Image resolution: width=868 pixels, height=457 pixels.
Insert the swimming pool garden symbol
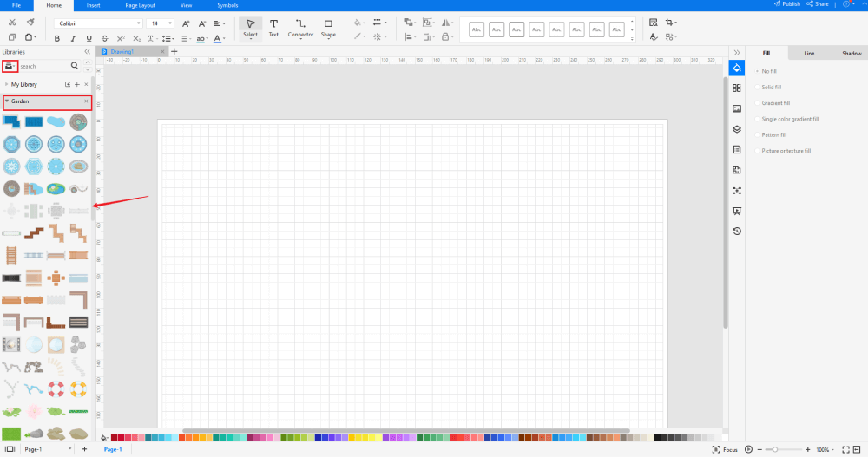coord(34,121)
